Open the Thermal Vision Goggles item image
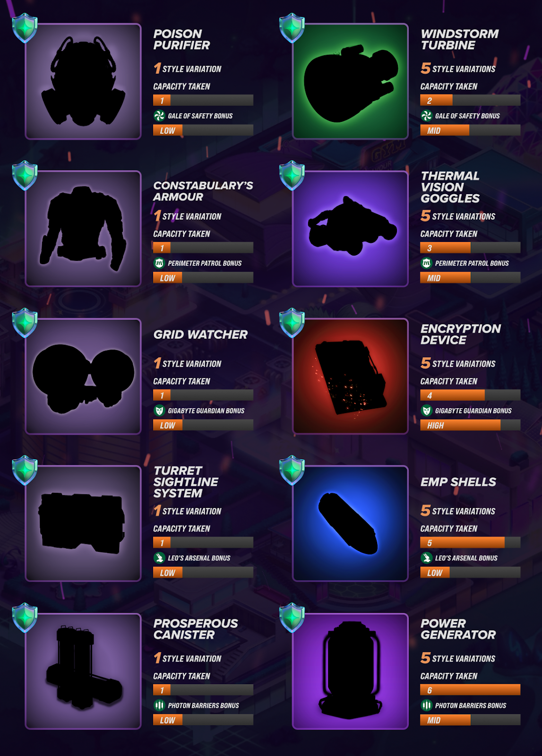The width and height of the screenshot is (542, 756). (x=350, y=229)
